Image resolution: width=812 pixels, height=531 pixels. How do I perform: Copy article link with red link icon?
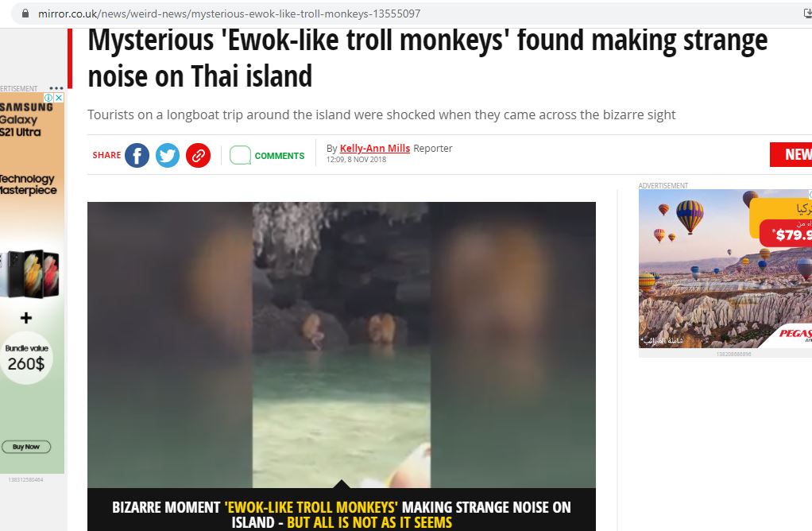198,155
